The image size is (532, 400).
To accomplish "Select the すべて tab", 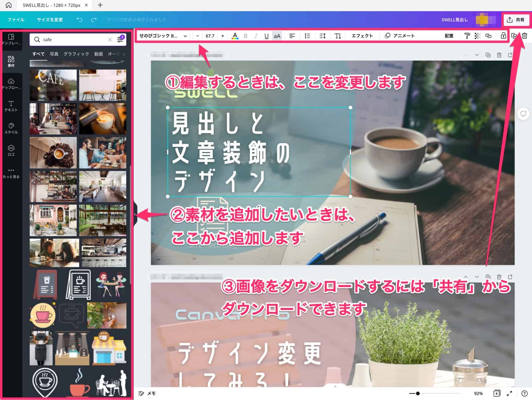I will (x=38, y=54).
